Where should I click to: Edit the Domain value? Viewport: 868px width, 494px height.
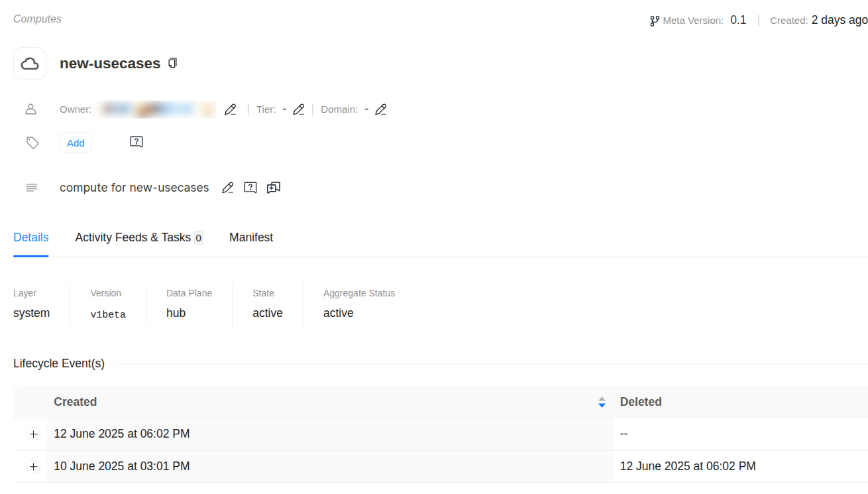pos(380,109)
